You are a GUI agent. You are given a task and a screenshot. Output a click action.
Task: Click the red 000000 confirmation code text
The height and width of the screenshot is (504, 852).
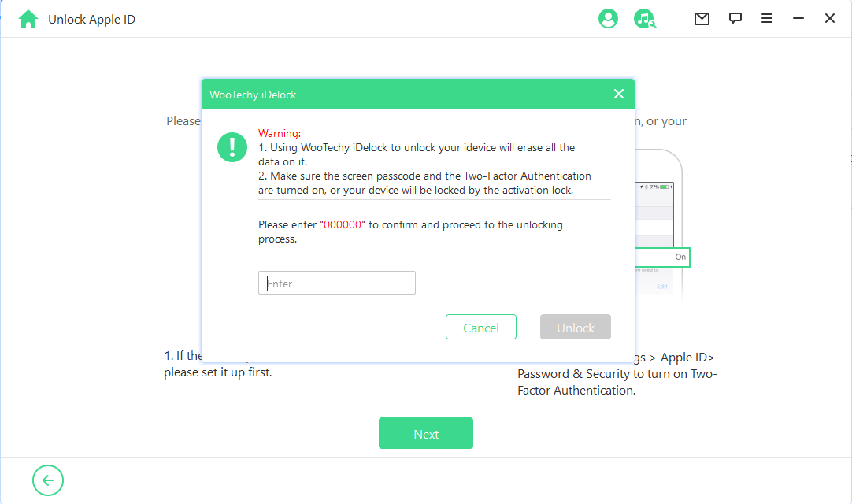(343, 224)
